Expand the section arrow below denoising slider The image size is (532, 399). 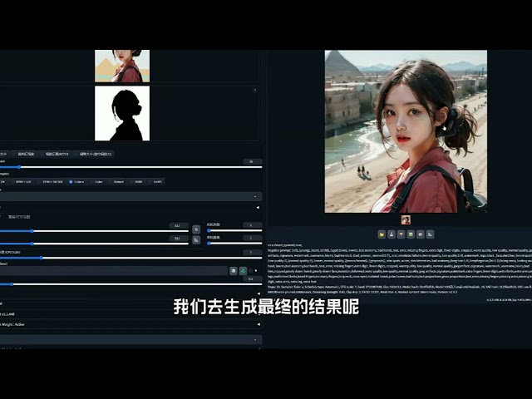coord(258,293)
